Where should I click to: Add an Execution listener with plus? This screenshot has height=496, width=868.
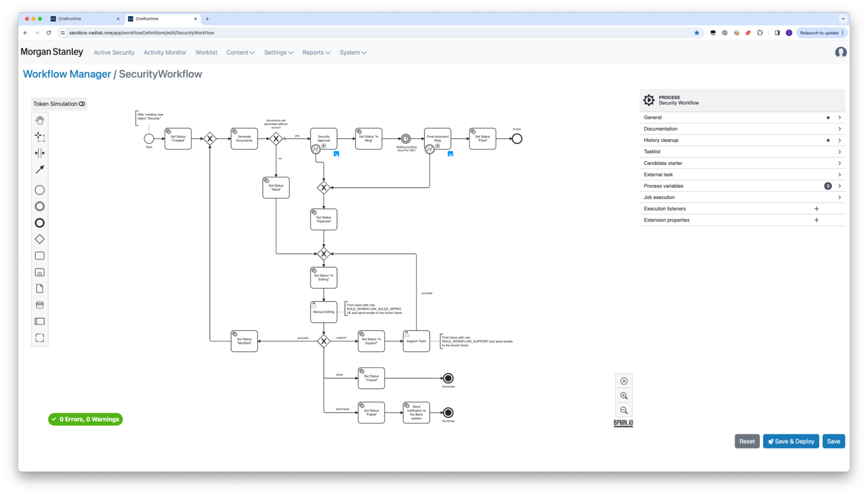click(816, 209)
